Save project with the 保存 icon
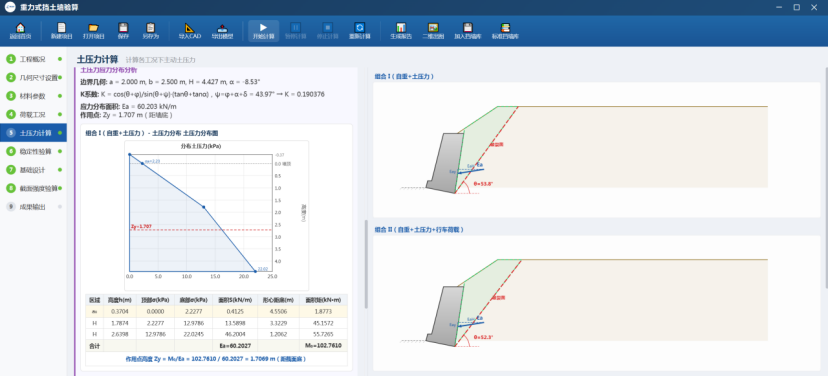This screenshot has width=829, height=377. [123, 31]
